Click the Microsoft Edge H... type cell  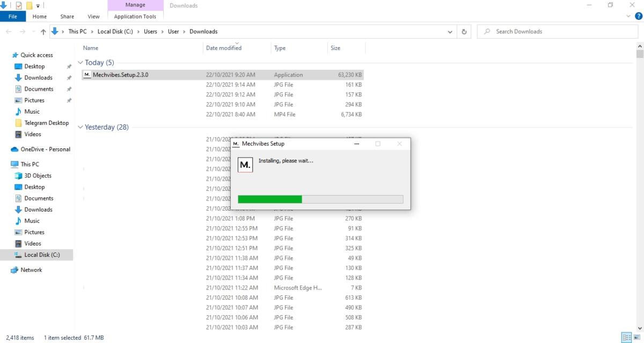coord(298,288)
